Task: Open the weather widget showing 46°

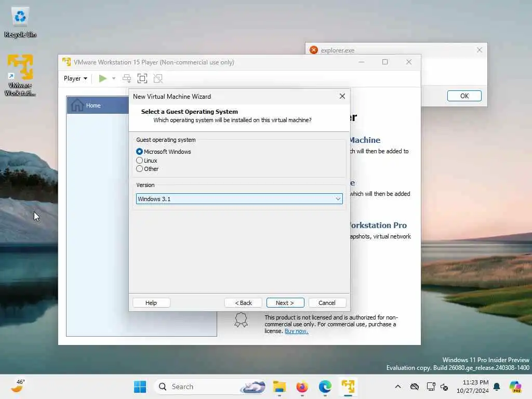Action: click(18, 386)
